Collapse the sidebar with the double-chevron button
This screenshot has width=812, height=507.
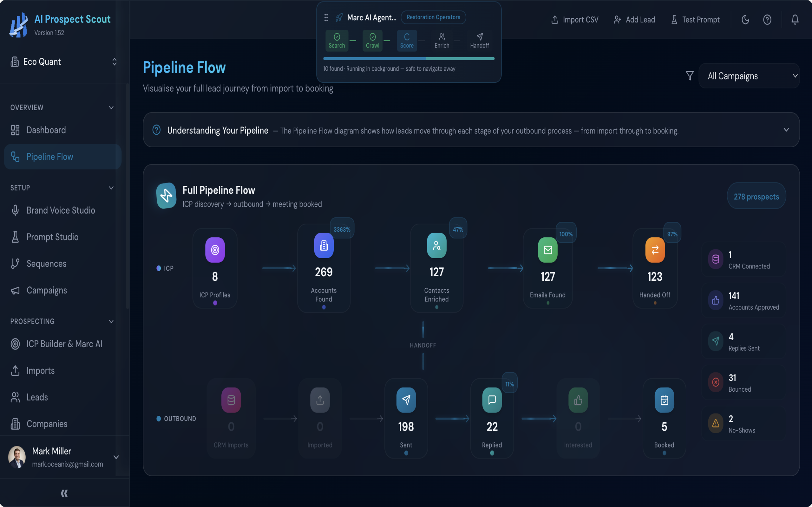point(64,493)
